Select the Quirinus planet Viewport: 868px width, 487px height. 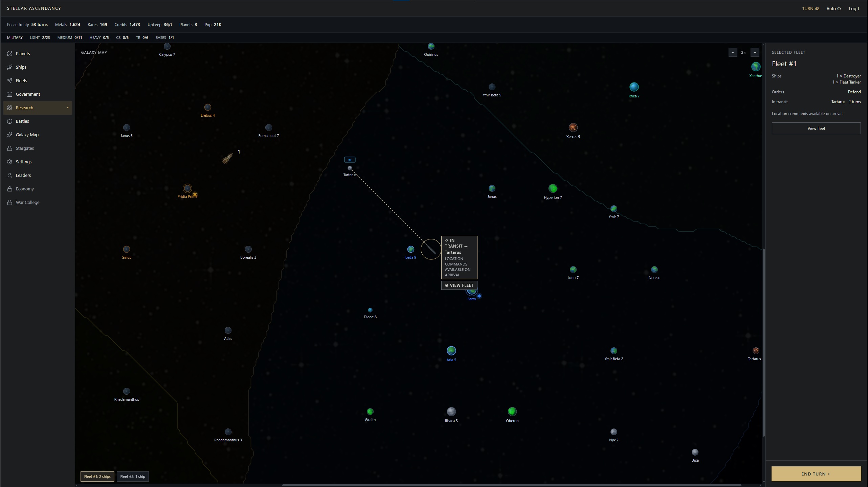tap(431, 46)
